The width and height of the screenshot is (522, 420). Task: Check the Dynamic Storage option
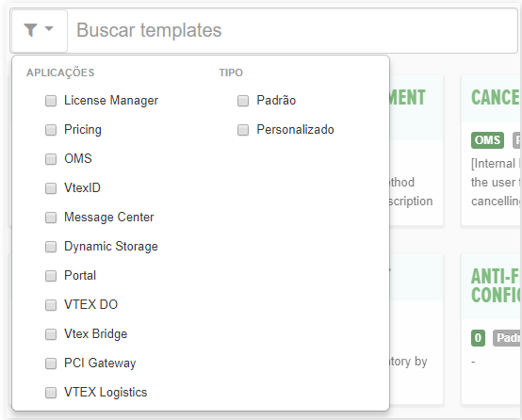click(x=51, y=247)
